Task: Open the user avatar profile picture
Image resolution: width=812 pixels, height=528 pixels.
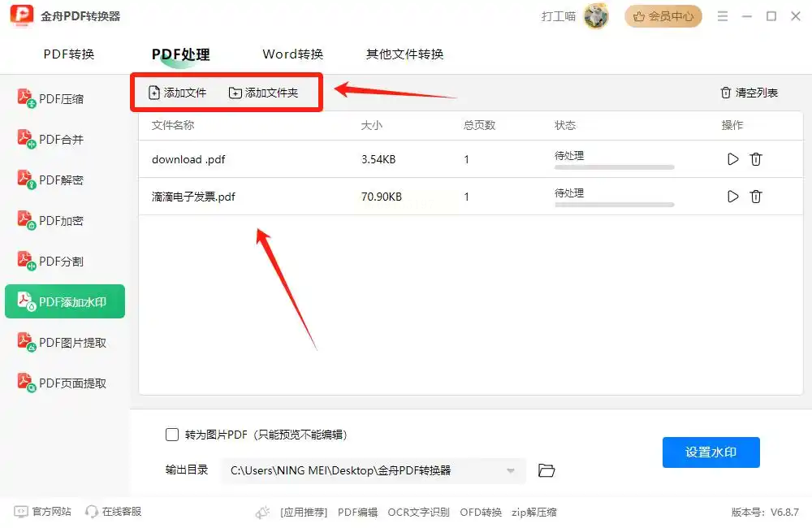Action: (596, 16)
